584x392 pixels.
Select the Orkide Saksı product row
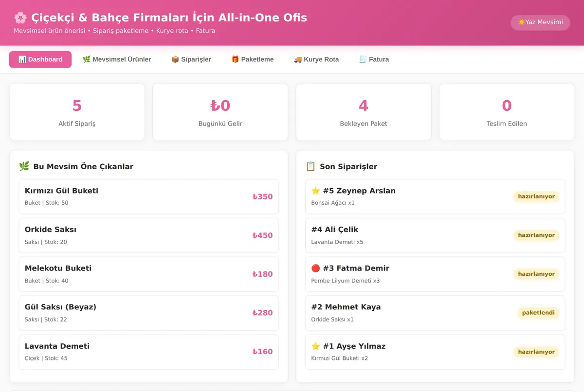[x=149, y=235]
